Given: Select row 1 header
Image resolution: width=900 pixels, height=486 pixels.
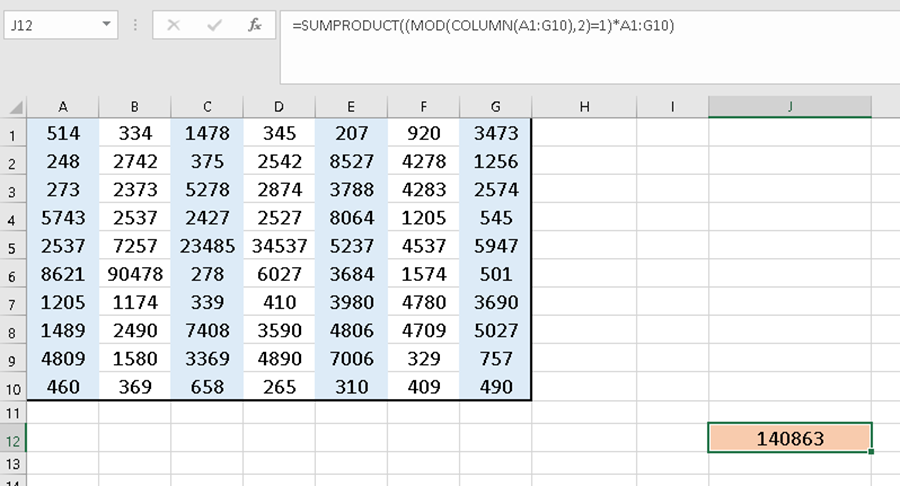Looking at the screenshot, I should [13, 134].
